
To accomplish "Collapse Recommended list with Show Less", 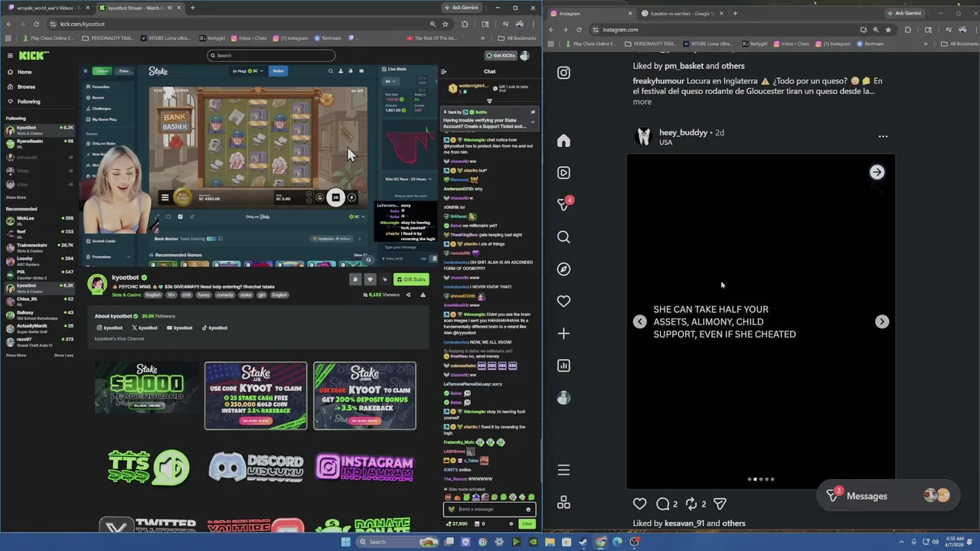I will click(x=64, y=355).
